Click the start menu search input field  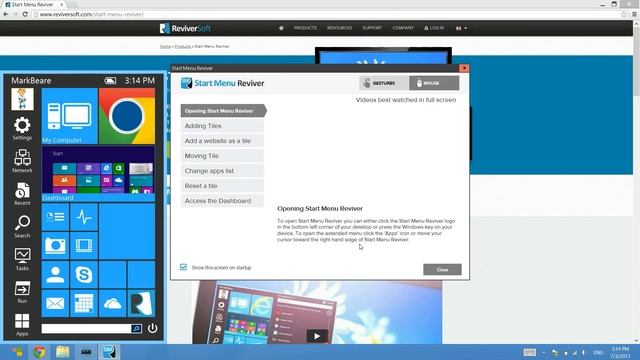(x=86, y=328)
